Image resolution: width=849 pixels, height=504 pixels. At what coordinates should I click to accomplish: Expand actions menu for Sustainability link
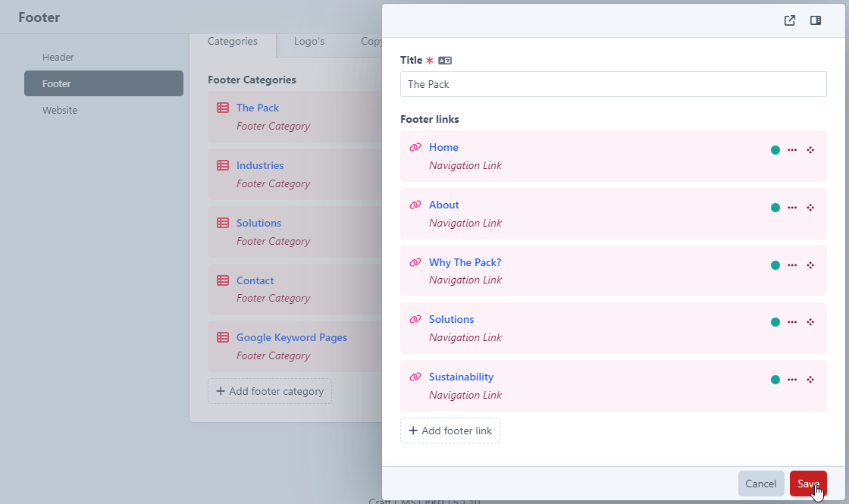(x=792, y=380)
